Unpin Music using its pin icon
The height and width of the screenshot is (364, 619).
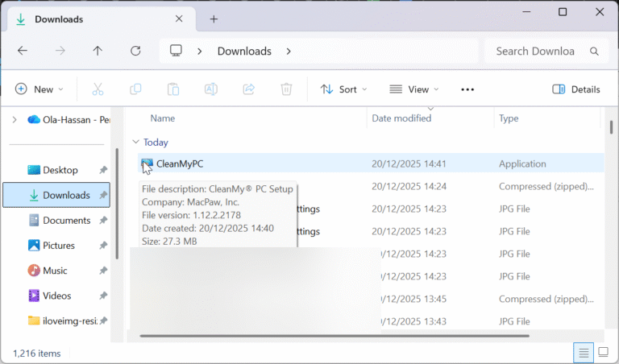(103, 271)
